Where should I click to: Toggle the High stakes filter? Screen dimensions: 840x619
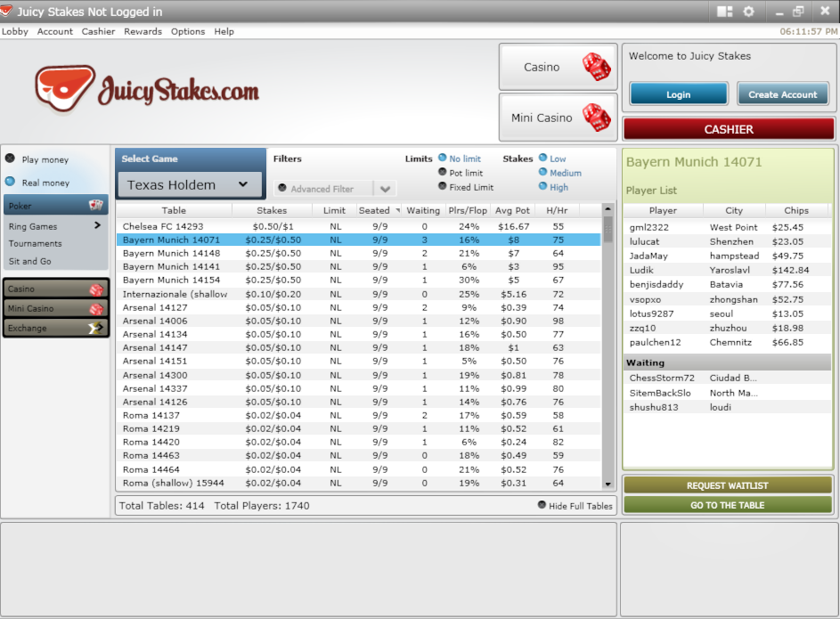pyautogui.click(x=542, y=186)
